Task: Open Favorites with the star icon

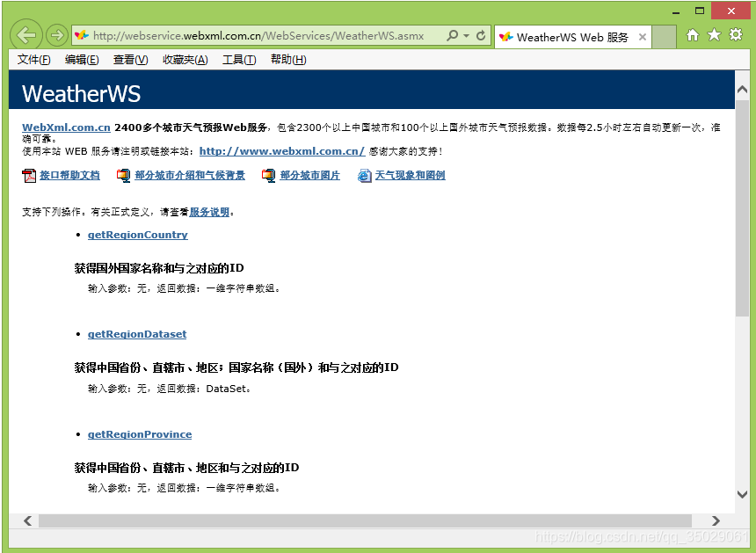Action: [x=714, y=34]
